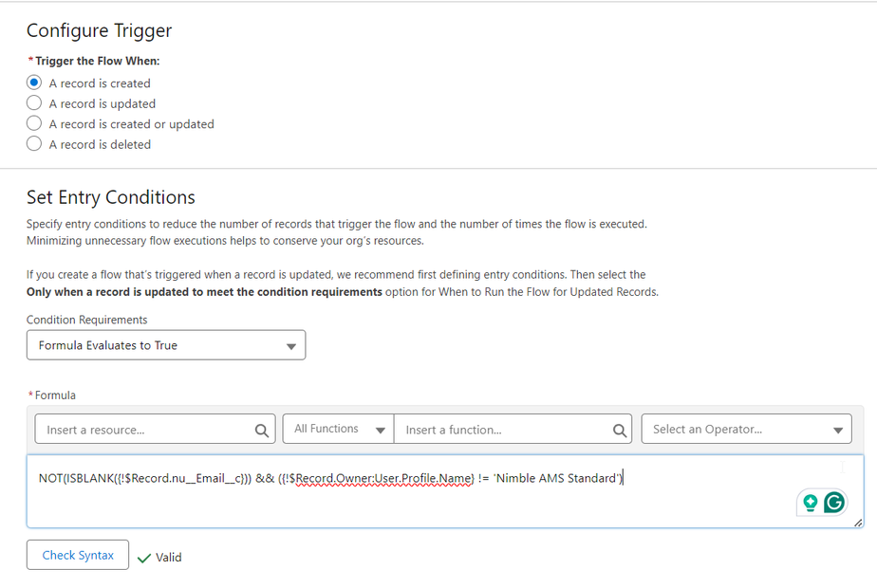
Task: Click into the 'Insert a function' field
Action: tap(503, 430)
